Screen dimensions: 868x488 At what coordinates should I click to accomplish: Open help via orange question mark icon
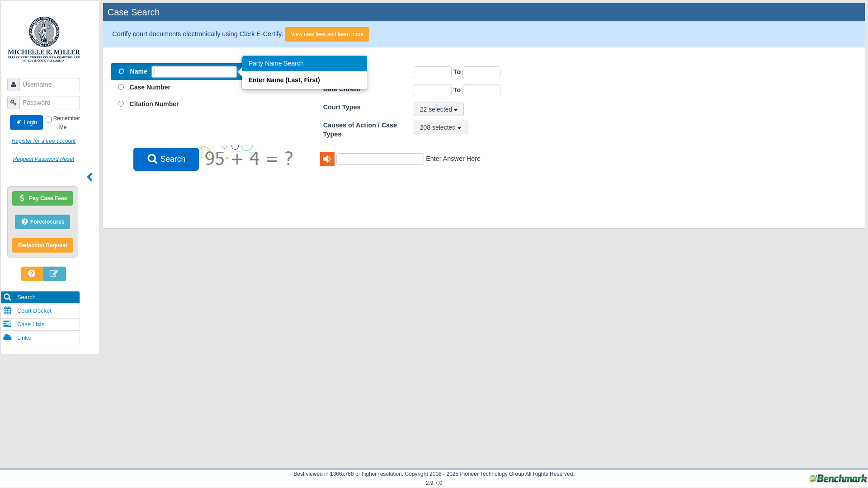[x=32, y=274]
